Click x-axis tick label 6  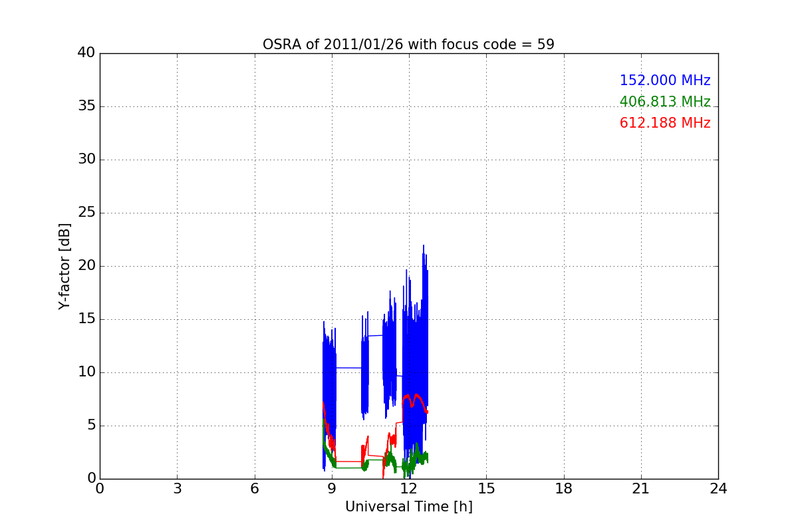pyautogui.click(x=254, y=489)
